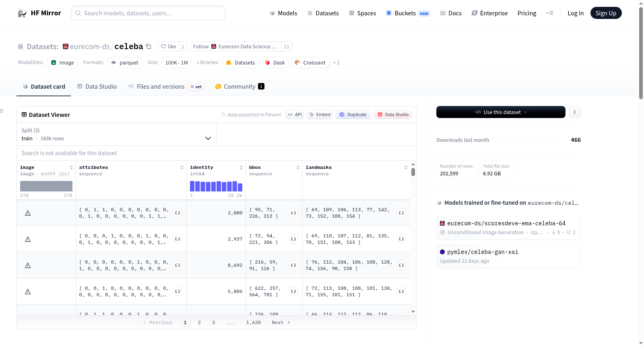The image size is (644, 347).
Task: Open the Community tab
Action: click(x=239, y=87)
